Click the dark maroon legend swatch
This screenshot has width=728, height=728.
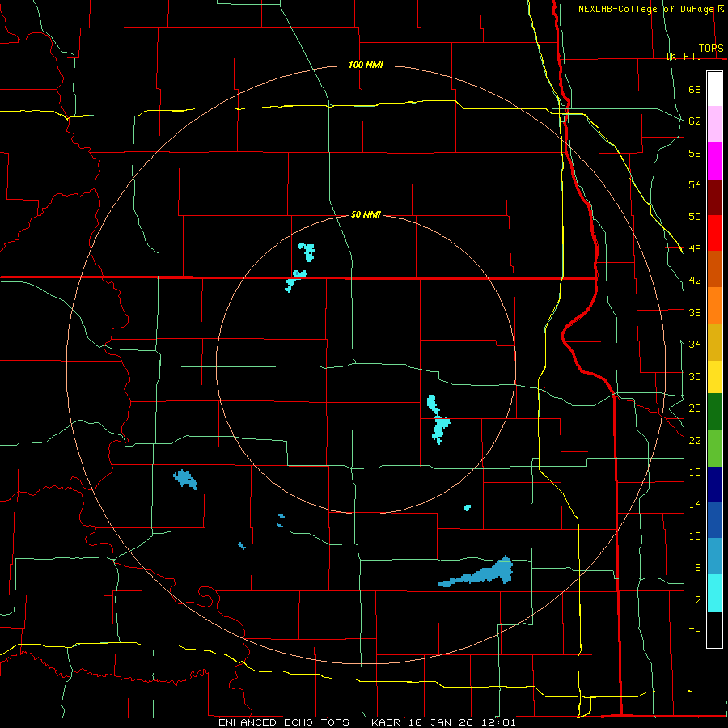click(714, 197)
